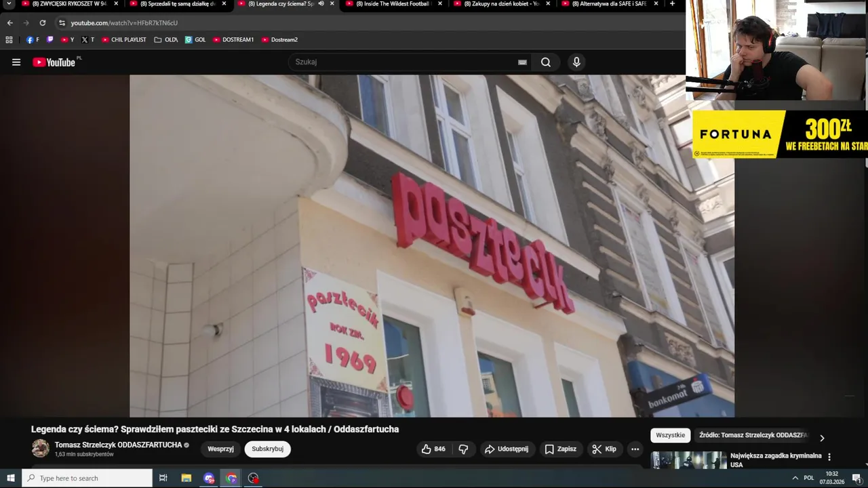Open the GOL bookmark

[195, 40]
